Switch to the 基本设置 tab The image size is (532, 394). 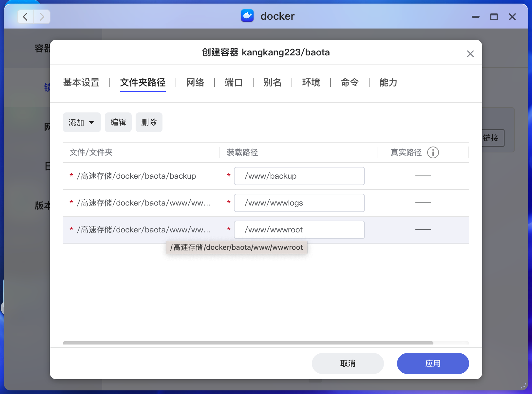[x=81, y=82]
